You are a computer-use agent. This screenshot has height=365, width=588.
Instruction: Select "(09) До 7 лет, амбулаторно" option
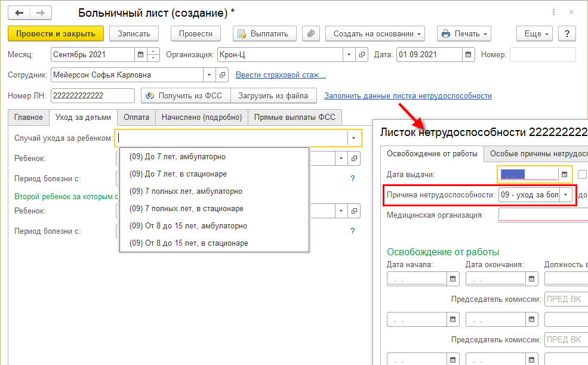(177, 157)
